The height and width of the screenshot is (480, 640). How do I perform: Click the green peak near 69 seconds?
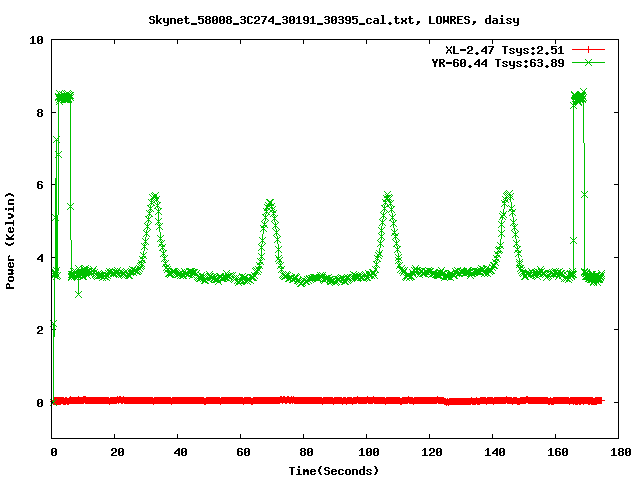click(269, 204)
